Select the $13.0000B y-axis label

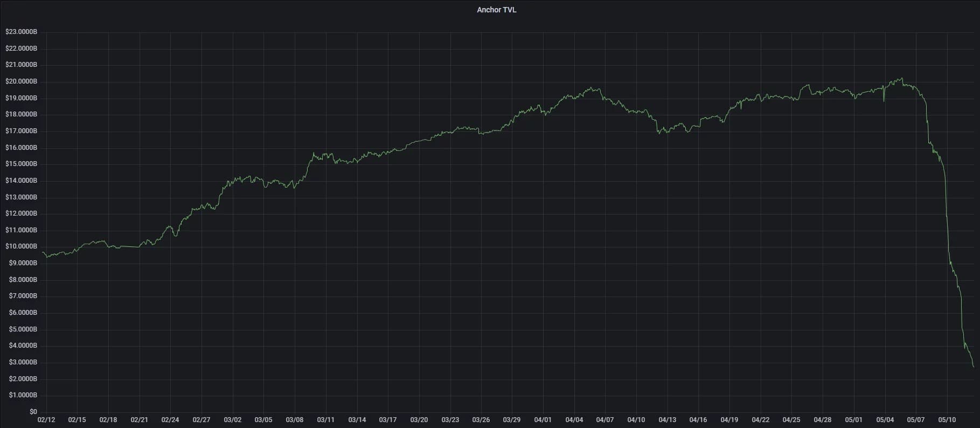point(21,197)
